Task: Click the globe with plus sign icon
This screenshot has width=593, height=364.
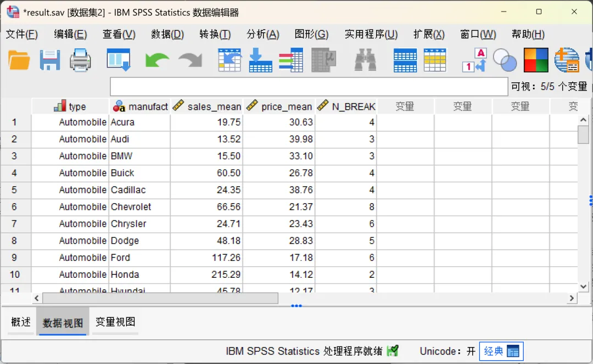Action: tap(567, 60)
